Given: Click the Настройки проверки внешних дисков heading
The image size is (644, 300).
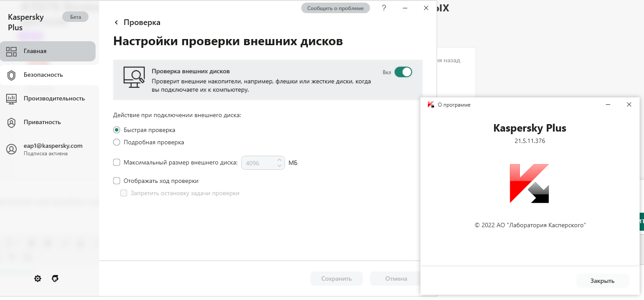Looking at the screenshot, I should tap(228, 42).
